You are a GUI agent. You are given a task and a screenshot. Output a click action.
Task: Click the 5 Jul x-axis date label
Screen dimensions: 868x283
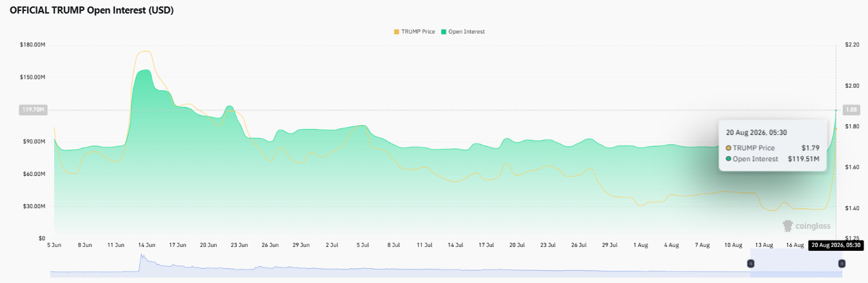(363, 245)
